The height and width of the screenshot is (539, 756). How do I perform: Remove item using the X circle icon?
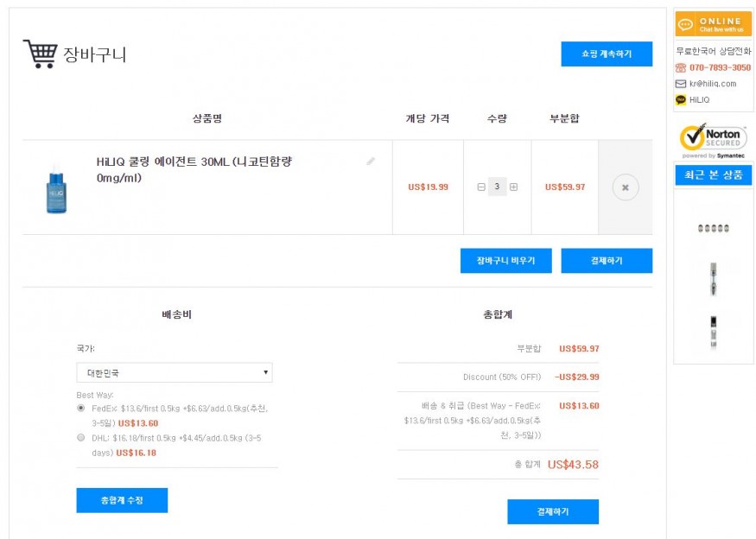click(x=625, y=187)
